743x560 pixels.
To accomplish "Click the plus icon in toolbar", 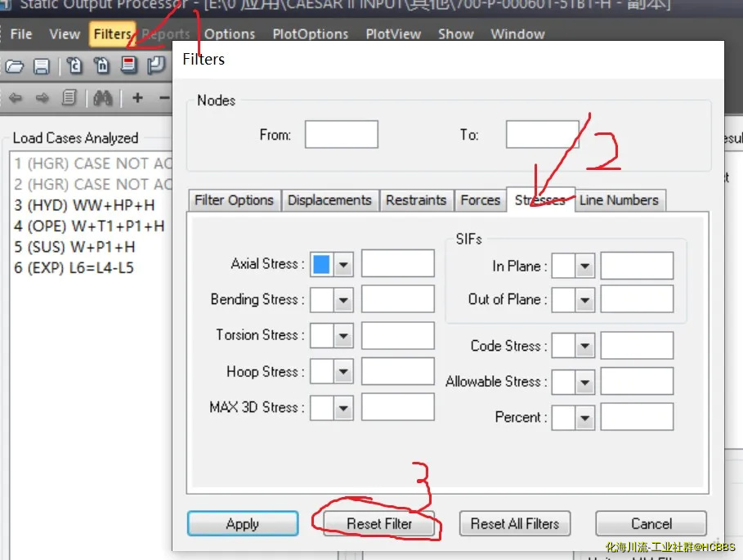I will click(137, 98).
